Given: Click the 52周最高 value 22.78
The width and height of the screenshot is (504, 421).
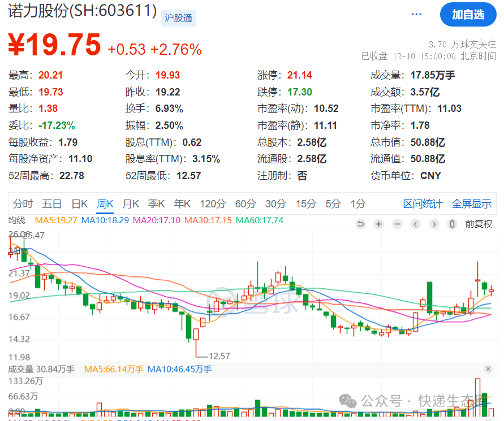Looking at the screenshot, I should [72, 176].
